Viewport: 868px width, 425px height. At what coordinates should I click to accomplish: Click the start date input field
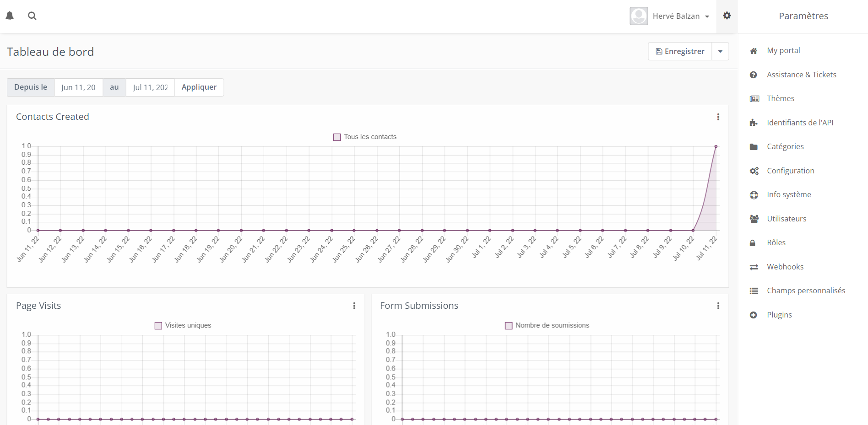click(x=78, y=87)
